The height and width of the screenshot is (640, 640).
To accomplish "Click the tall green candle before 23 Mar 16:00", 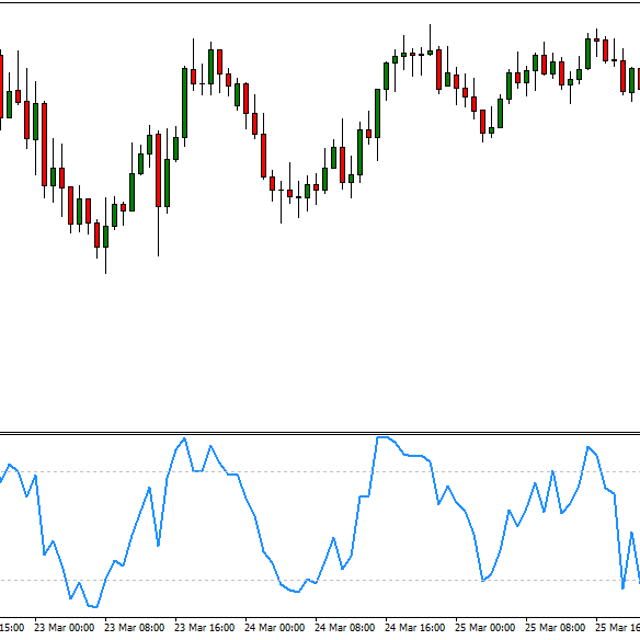I will (185, 100).
